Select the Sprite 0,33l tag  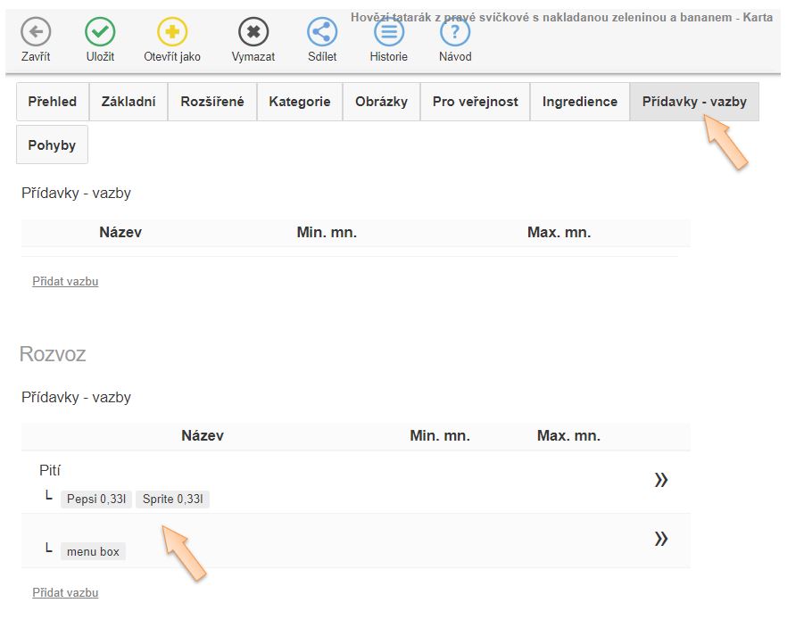(x=172, y=500)
